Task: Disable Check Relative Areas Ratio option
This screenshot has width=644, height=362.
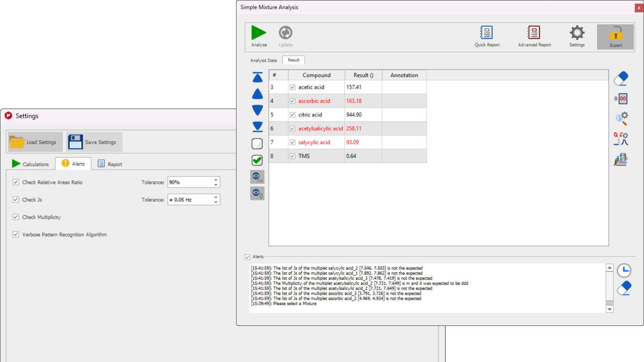Action: coord(16,182)
